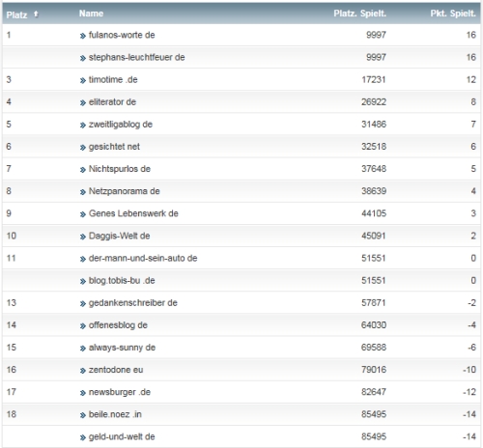Click the arrow icon before eliterator de
Image resolution: width=483 pixels, height=448 pixels.
[83, 102]
